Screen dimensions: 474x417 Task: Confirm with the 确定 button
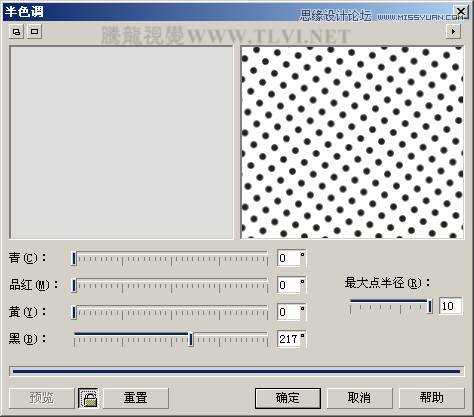coord(288,398)
